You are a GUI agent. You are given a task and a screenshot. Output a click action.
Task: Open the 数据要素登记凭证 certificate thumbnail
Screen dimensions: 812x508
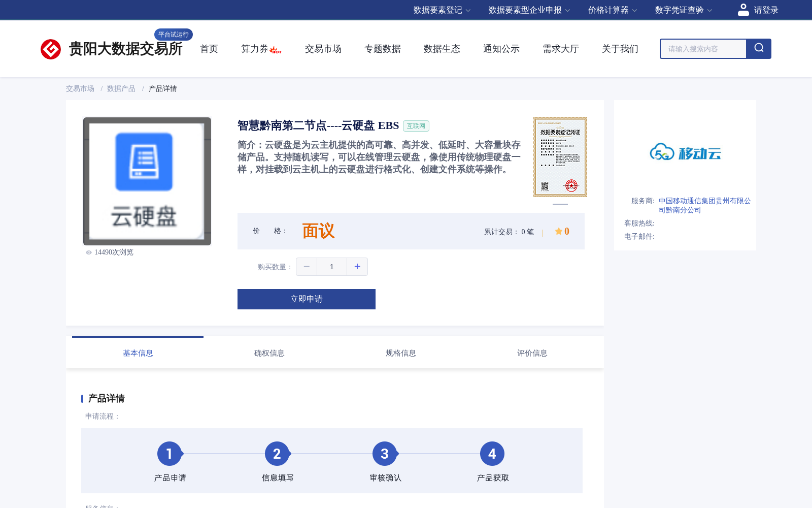560,157
